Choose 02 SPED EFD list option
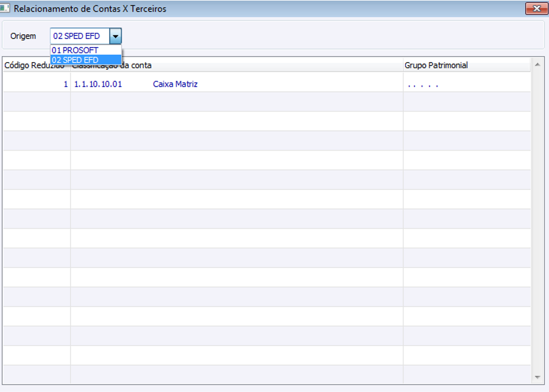 pos(86,60)
